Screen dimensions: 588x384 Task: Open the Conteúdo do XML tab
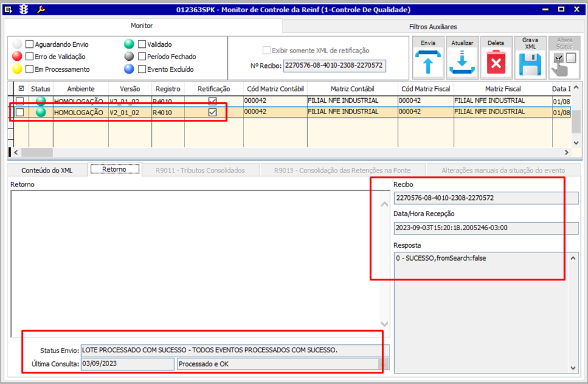[47, 170]
